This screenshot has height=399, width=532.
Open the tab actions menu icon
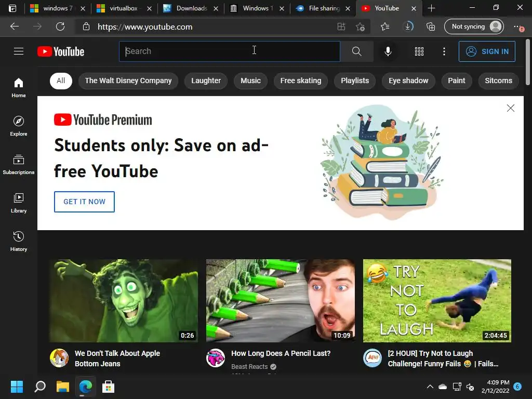(12, 8)
